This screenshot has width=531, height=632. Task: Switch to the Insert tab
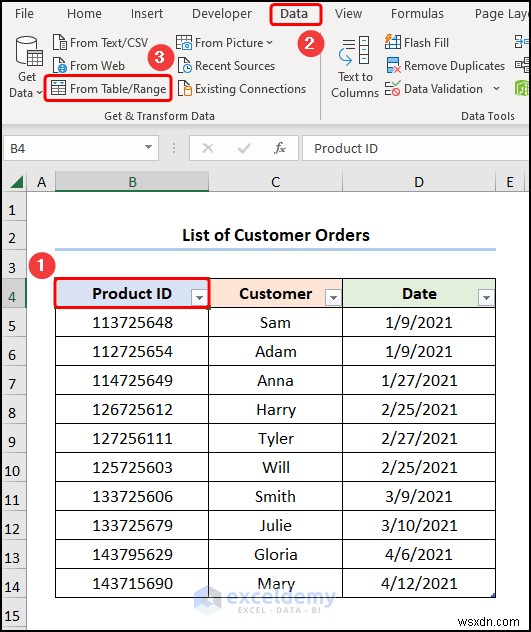pos(147,14)
